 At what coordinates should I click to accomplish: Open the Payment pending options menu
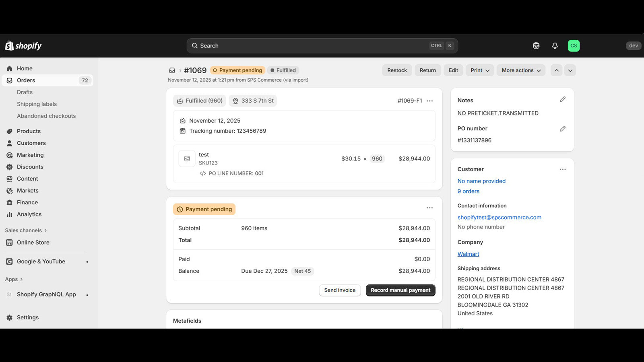point(429,208)
